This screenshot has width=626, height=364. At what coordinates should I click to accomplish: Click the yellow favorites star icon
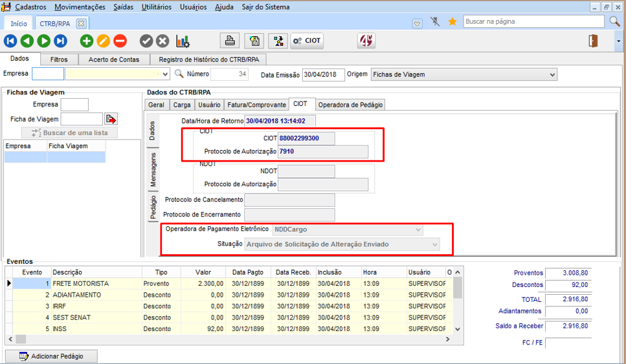(x=453, y=22)
